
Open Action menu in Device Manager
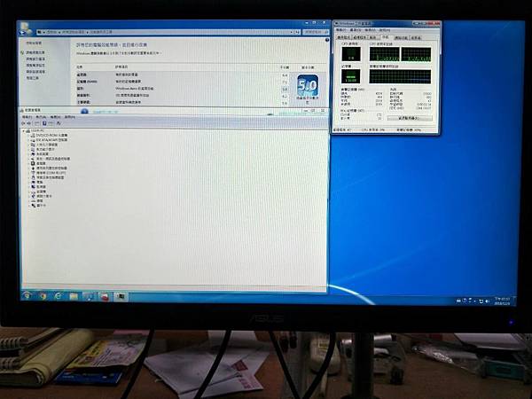point(41,117)
